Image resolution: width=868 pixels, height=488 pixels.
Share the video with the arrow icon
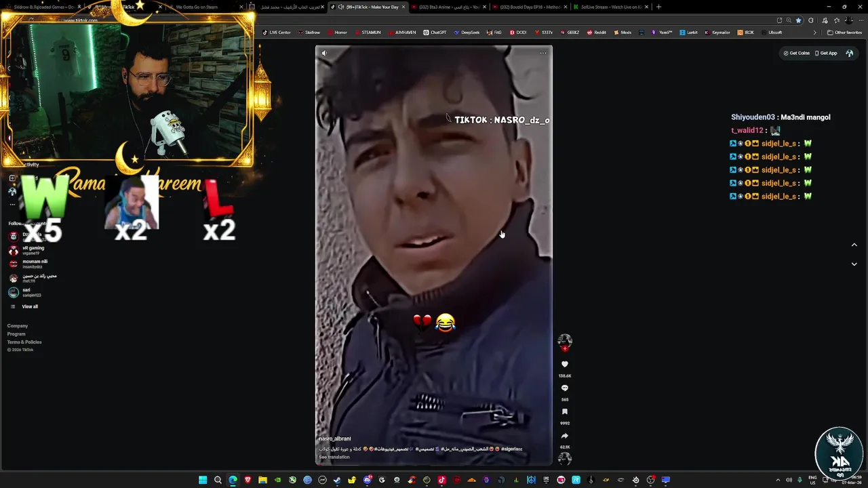point(565,436)
